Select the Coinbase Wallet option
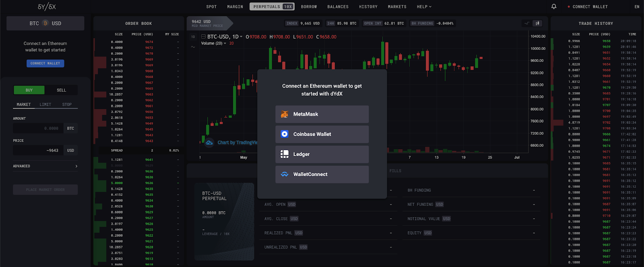This screenshot has width=644, height=267. [322, 134]
